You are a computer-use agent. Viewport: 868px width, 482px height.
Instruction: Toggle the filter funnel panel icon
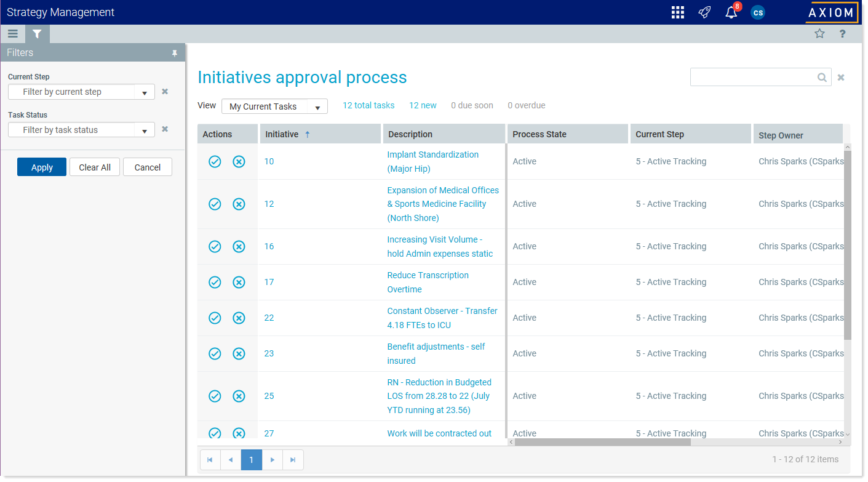(37, 34)
